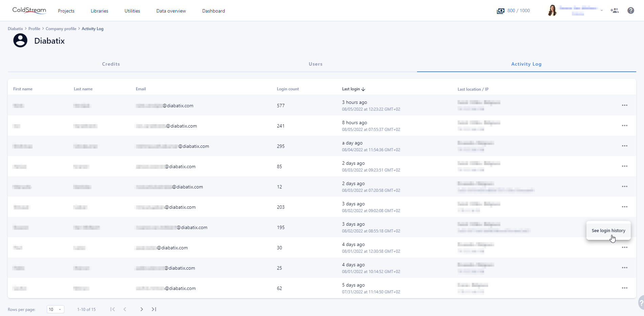The image size is (644, 316).
Task: Sort by Email column header
Action: [x=141, y=89]
